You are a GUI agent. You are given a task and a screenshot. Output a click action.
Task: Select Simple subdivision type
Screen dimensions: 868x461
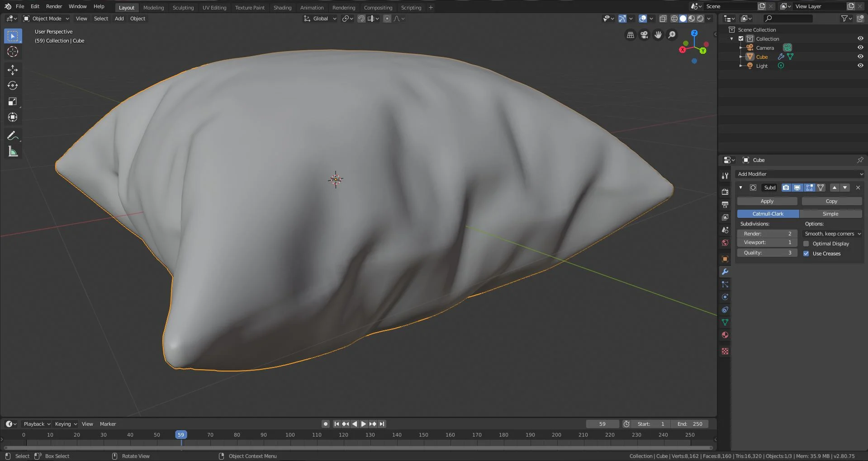[x=830, y=214]
